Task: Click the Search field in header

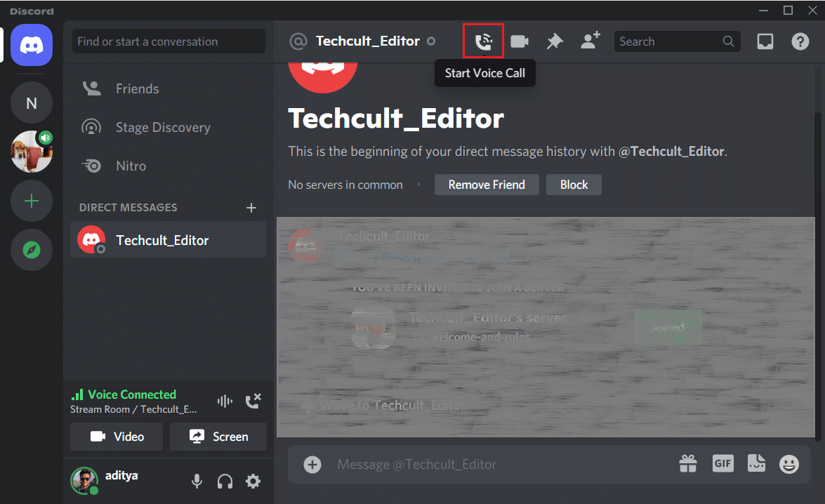Action: 677,41
